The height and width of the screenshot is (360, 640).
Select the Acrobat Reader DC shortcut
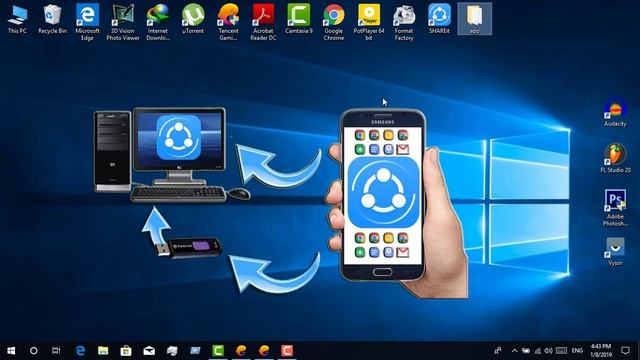click(263, 22)
